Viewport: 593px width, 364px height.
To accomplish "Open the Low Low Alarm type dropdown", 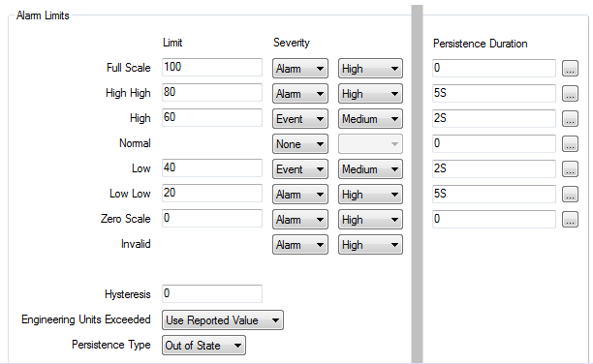I will 300,195.
